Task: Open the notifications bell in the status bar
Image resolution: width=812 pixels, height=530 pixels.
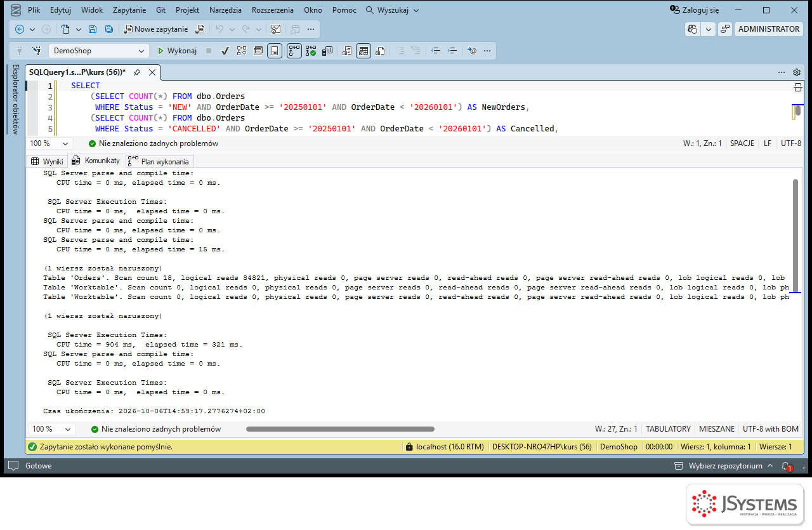Action: pos(786,466)
